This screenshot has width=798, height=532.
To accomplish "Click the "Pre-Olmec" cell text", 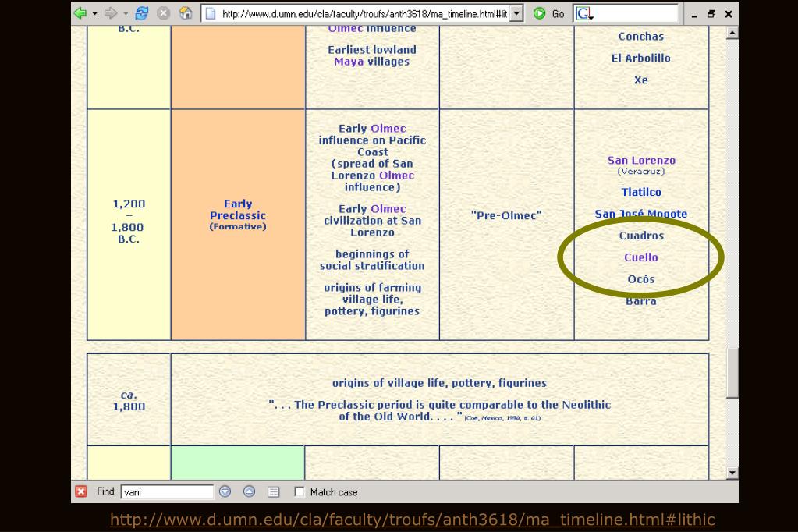I will pyautogui.click(x=506, y=215).
